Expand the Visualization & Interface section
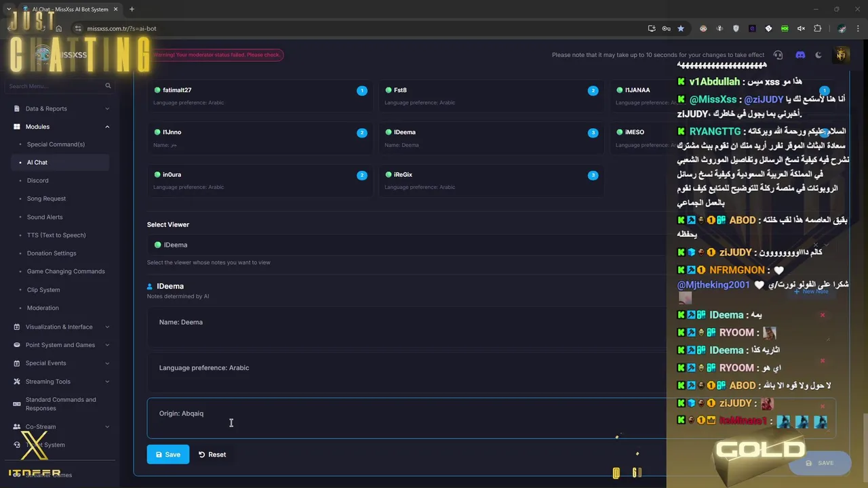868x488 pixels. click(x=107, y=327)
